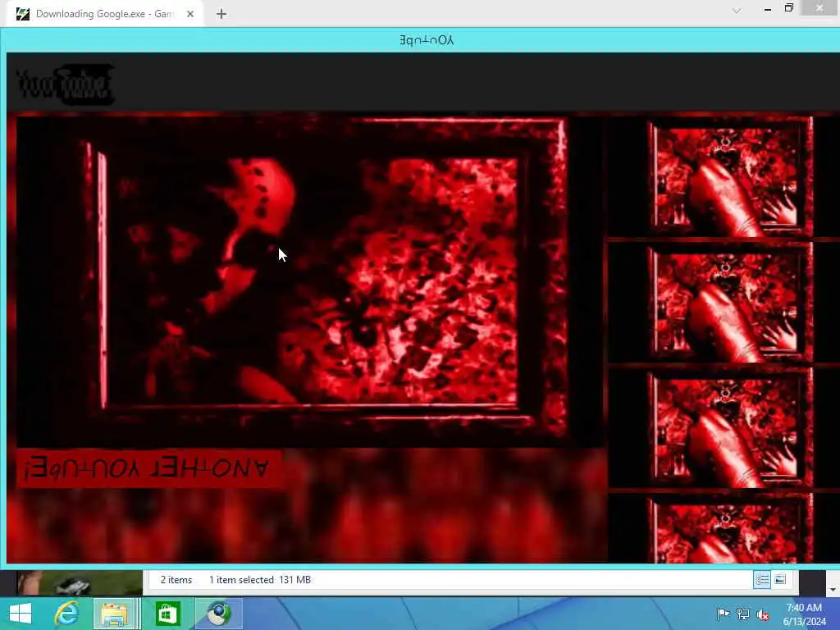Screen dimensions: 840x630
Task: Close the Downloading Google.exe tab
Action: tap(190, 14)
